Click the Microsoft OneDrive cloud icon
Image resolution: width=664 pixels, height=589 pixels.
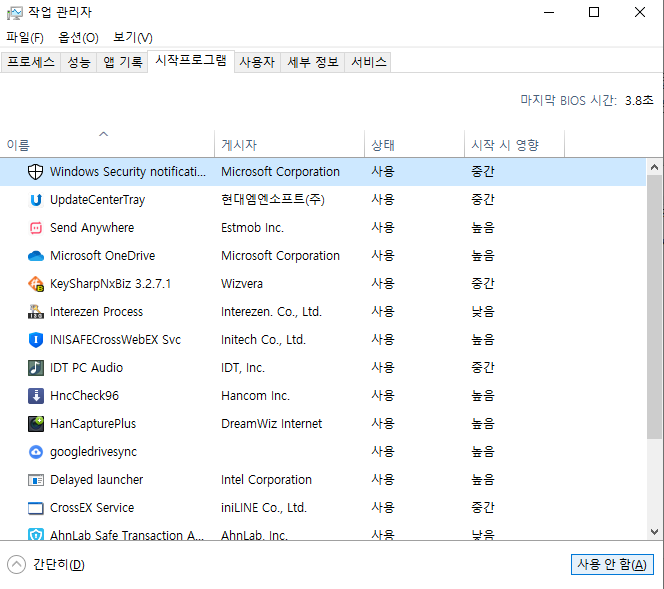point(36,256)
